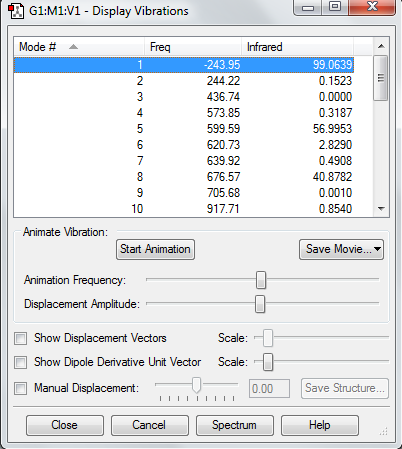
Task: Maximize the Display Vibrations window
Action: click(x=335, y=6)
